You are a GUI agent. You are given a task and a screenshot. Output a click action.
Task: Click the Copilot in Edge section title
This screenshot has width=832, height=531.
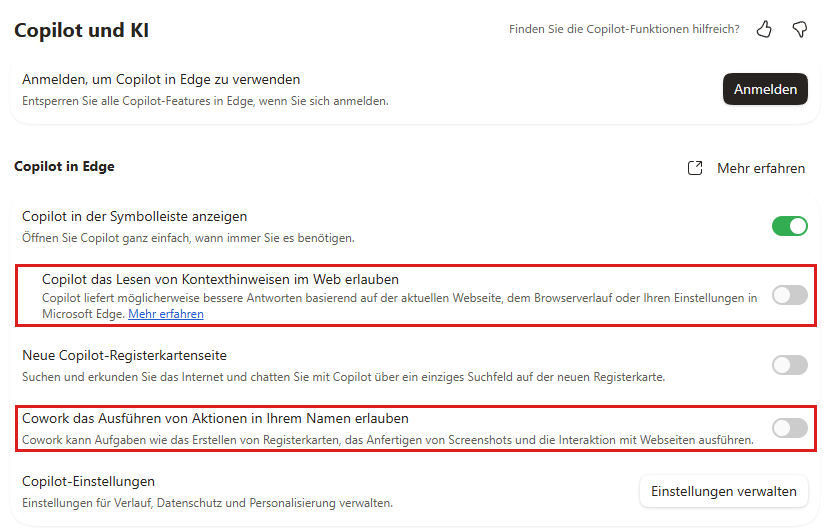pyautogui.click(x=64, y=167)
